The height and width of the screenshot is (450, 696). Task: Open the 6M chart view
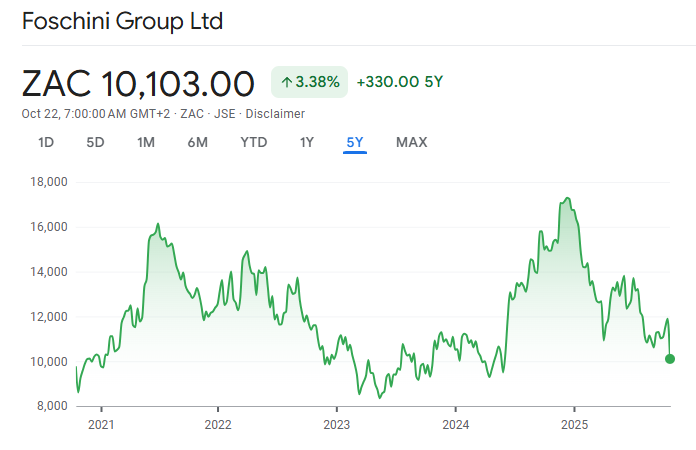pos(197,142)
